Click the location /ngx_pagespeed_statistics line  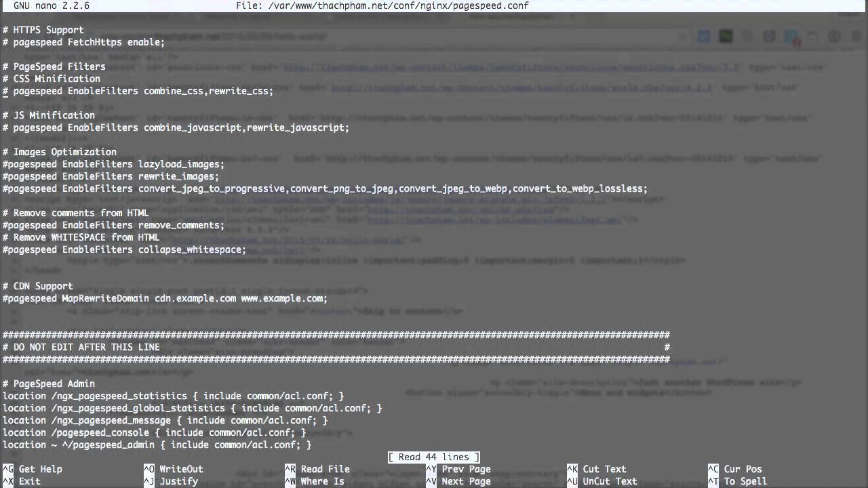click(x=173, y=396)
